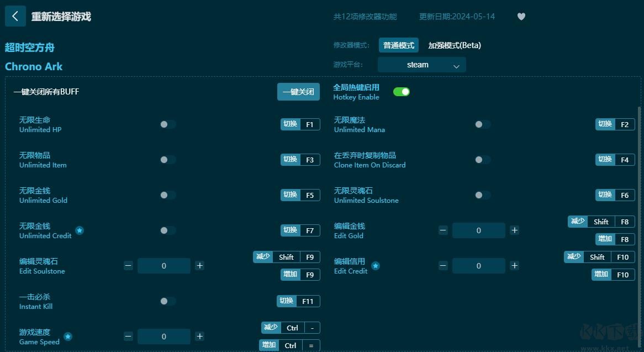Click the star badge beside Edit Credit
644x352 pixels.
[x=376, y=266]
